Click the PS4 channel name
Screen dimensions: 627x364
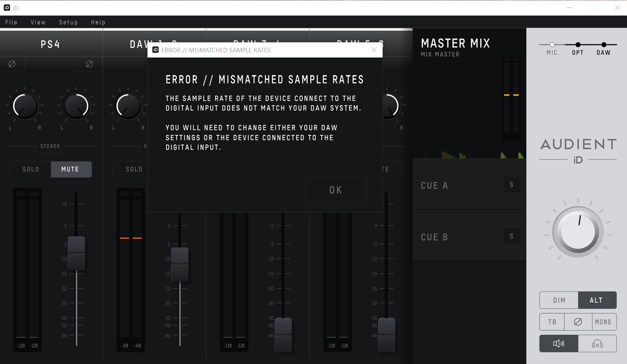click(50, 44)
